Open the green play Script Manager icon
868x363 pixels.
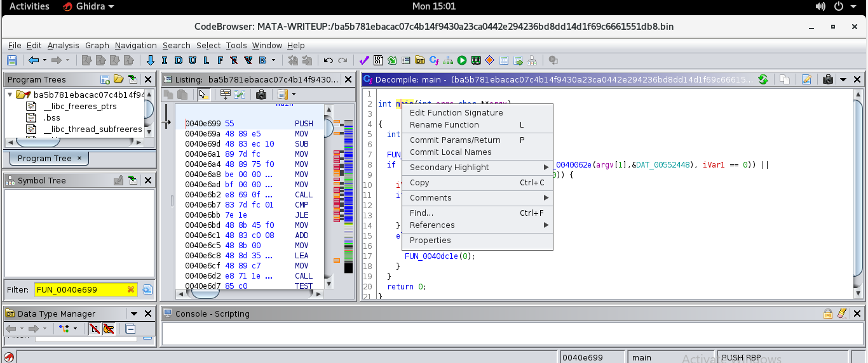coord(462,60)
